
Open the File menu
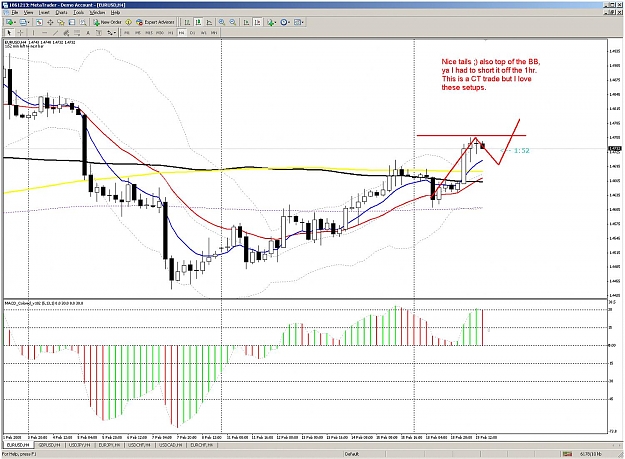tap(15, 12)
